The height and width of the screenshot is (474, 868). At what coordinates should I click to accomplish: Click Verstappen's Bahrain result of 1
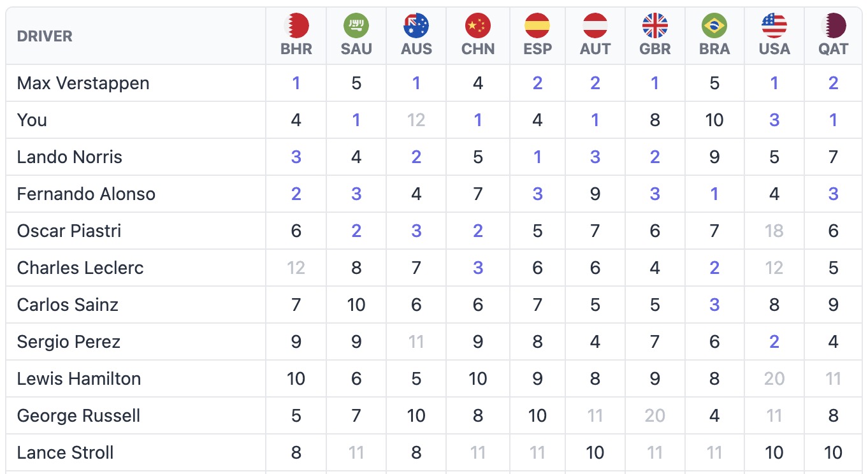[x=296, y=83]
